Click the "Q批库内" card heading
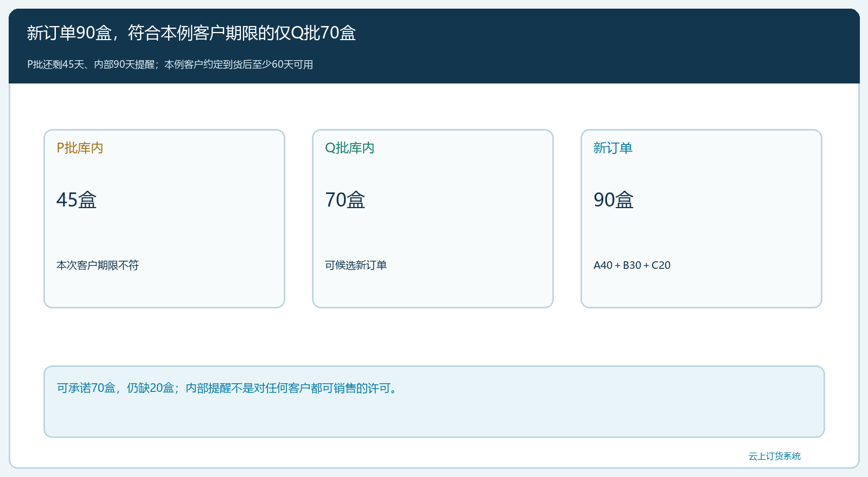Screen dimensions: 868x477 point(349,148)
